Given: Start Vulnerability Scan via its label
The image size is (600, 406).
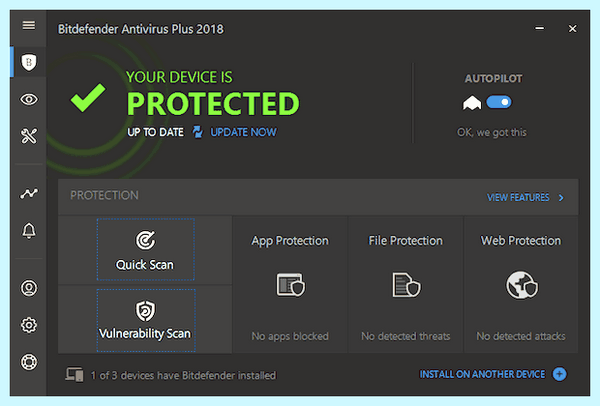Looking at the screenshot, I should point(145,334).
